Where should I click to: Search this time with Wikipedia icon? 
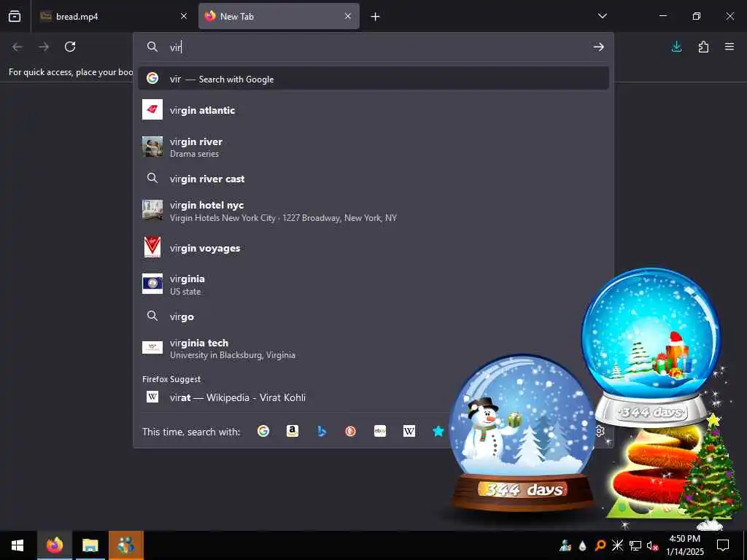[x=409, y=431]
